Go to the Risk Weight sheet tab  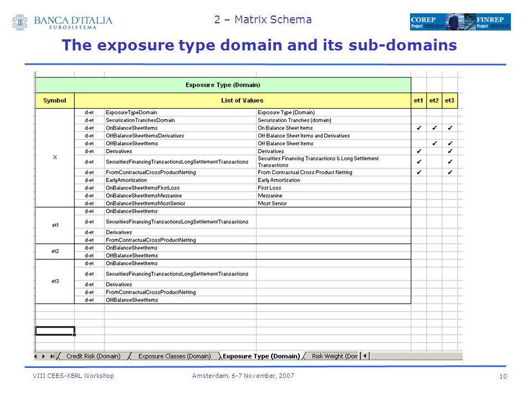click(334, 356)
